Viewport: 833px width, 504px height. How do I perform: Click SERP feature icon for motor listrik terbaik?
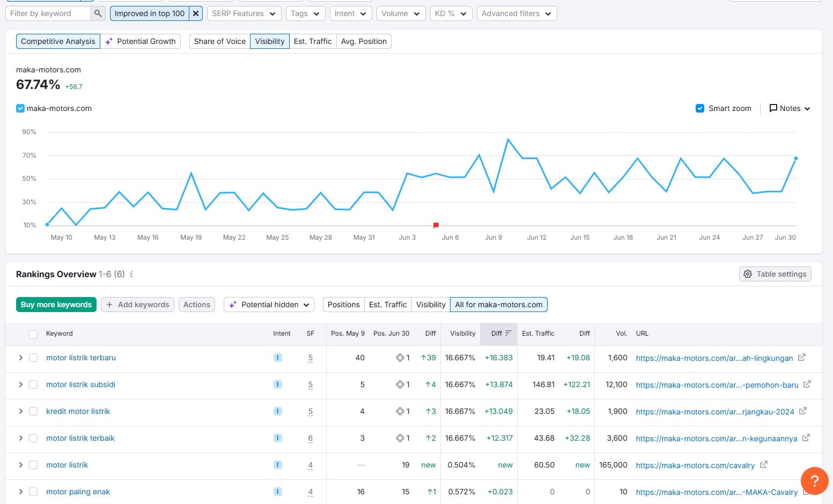click(x=400, y=438)
